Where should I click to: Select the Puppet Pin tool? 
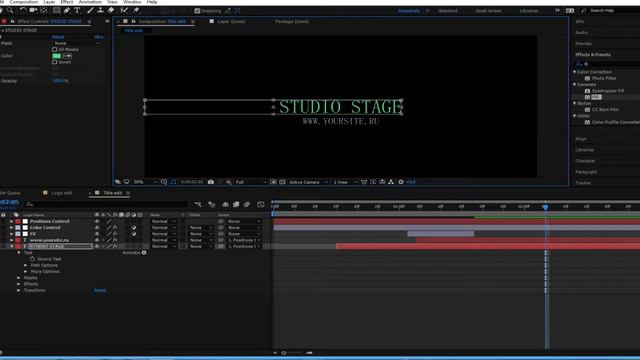pyautogui.click(x=136, y=10)
